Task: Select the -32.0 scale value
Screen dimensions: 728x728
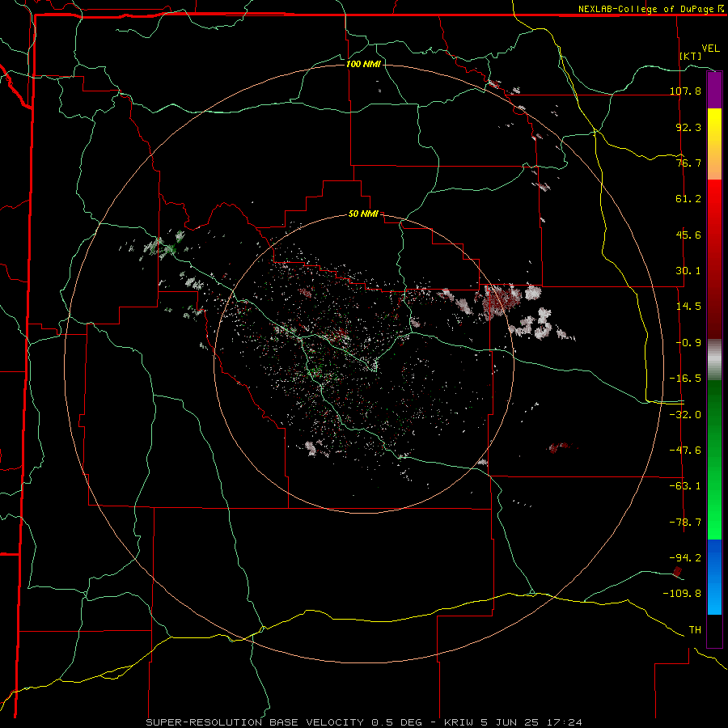Action: (x=685, y=415)
